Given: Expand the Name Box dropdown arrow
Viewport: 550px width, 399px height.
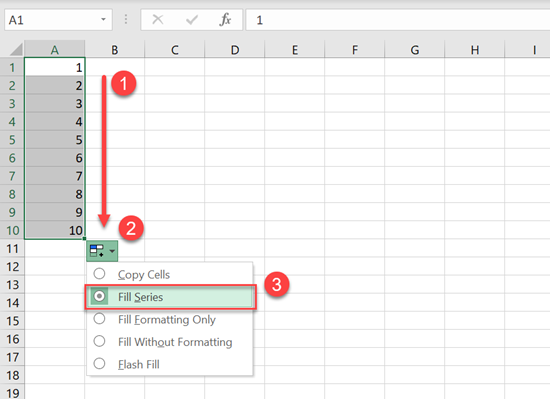Looking at the screenshot, I should click(103, 20).
